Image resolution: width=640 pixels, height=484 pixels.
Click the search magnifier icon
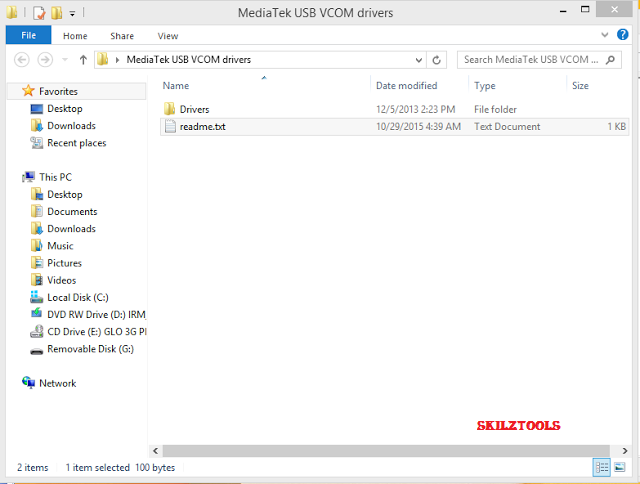pyautogui.click(x=610, y=60)
